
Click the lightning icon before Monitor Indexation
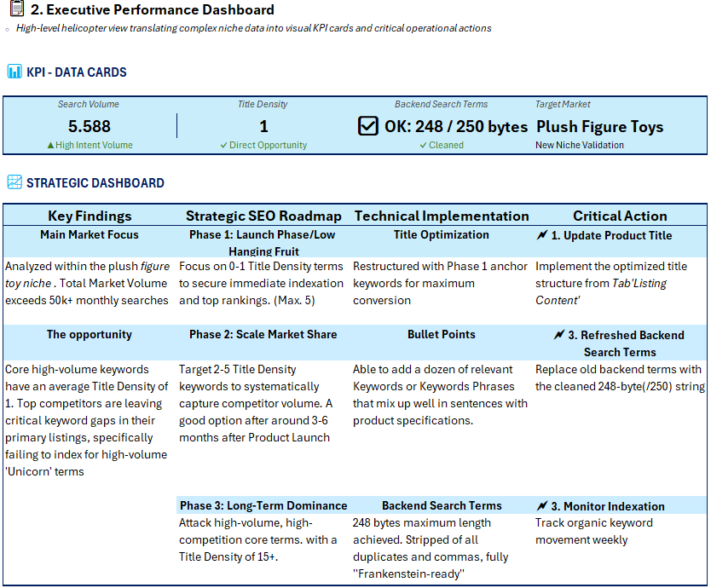[542, 506]
